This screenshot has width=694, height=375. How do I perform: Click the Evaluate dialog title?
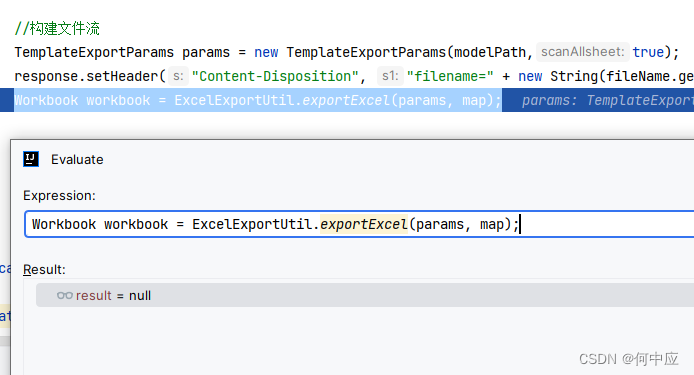pos(77,159)
